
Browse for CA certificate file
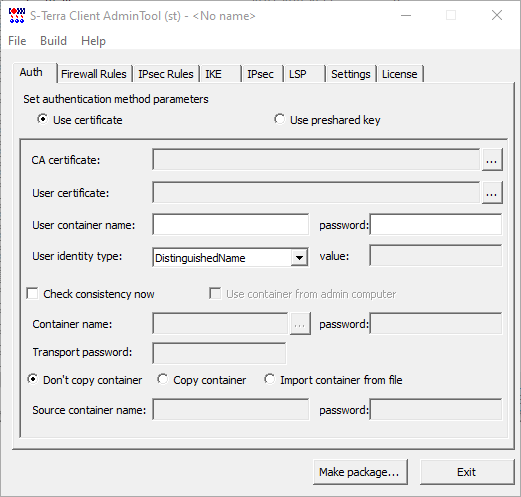coord(492,160)
